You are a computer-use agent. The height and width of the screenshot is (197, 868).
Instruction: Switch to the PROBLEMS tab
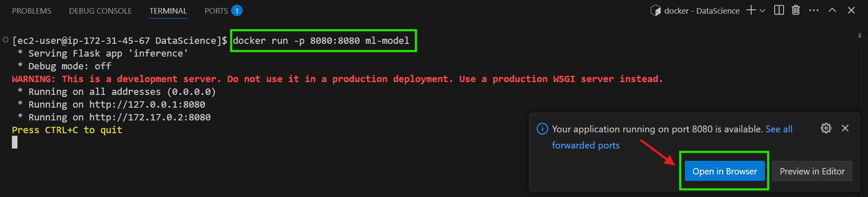(x=32, y=11)
